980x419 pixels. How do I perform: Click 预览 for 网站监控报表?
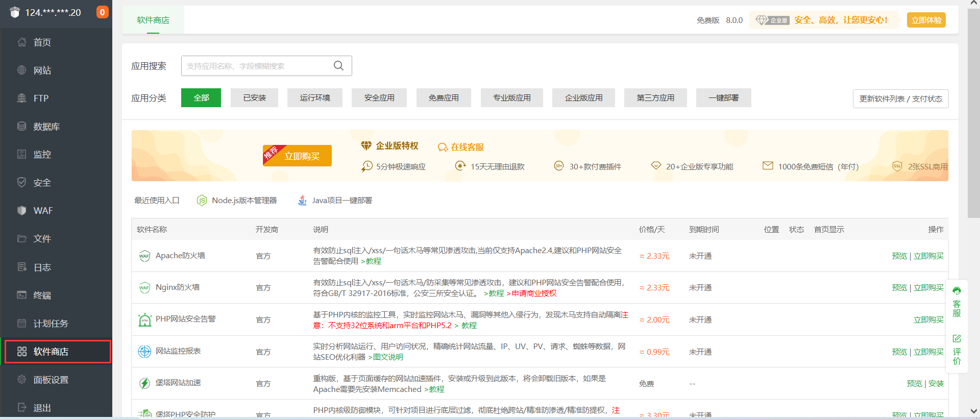(899, 352)
